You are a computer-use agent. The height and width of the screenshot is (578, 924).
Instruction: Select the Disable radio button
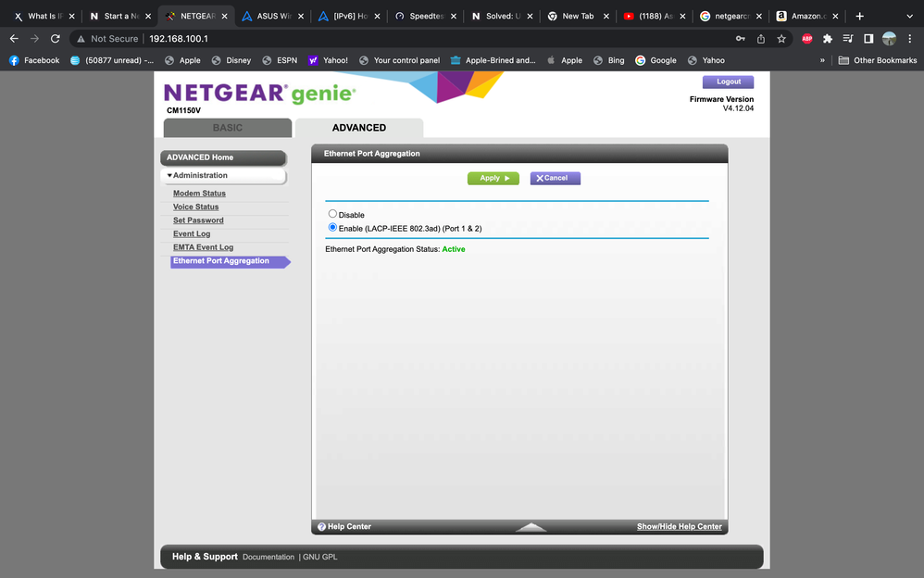click(x=332, y=214)
